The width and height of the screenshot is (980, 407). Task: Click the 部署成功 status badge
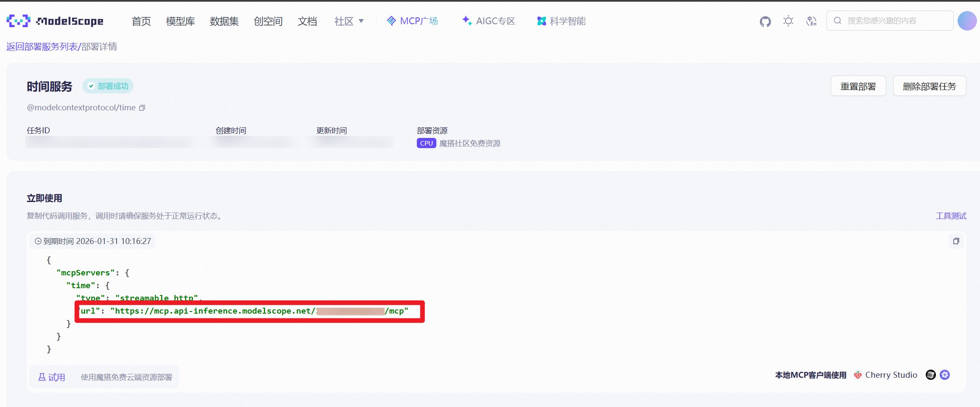108,86
